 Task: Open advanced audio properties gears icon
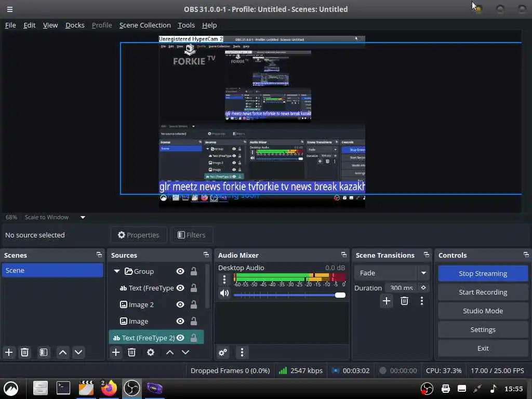pyautogui.click(x=223, y=352)
